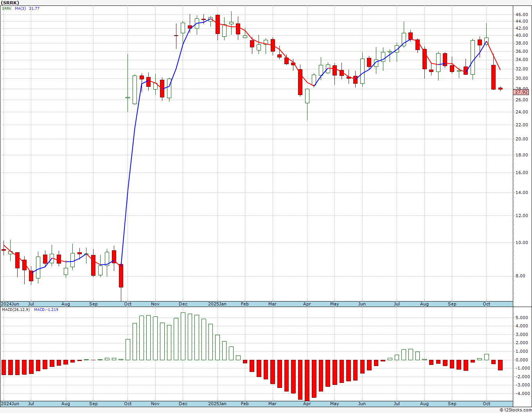Image resolution: width=532 pixels, height=413 pixels.
Task: Select the 20.00 price axis label
Action: (521, 139)
